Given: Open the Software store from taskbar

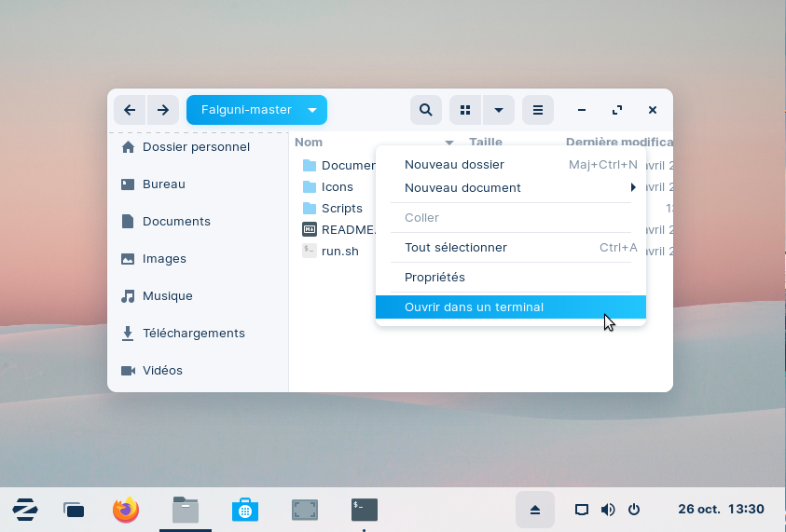Looking at the screenshot, I should tap(245, 510).
